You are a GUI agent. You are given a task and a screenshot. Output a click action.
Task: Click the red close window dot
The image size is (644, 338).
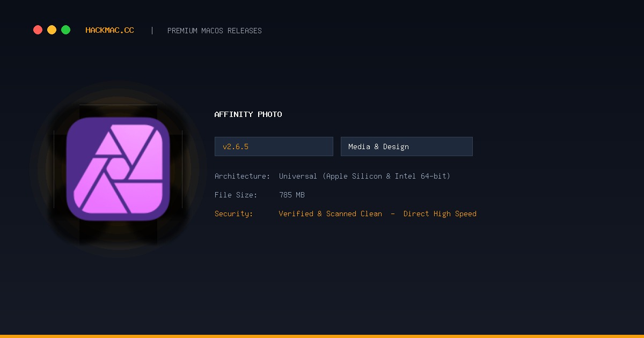(38, 30)
